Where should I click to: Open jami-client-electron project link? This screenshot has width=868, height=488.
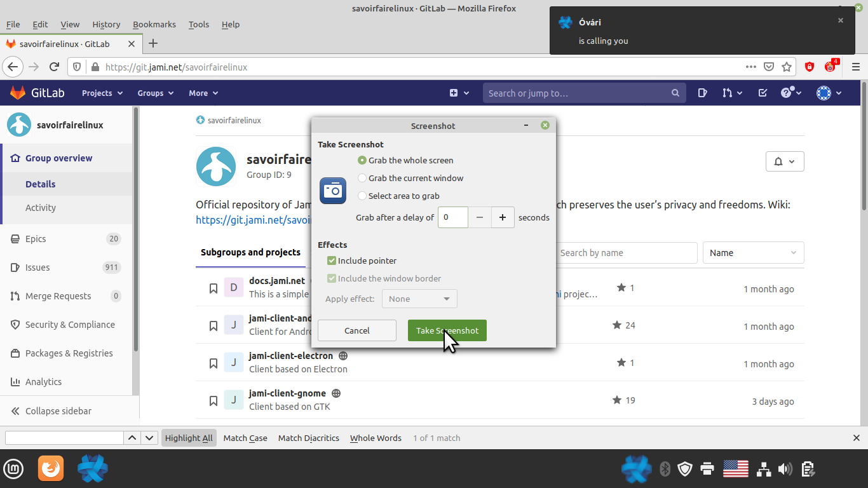[291, 356]
